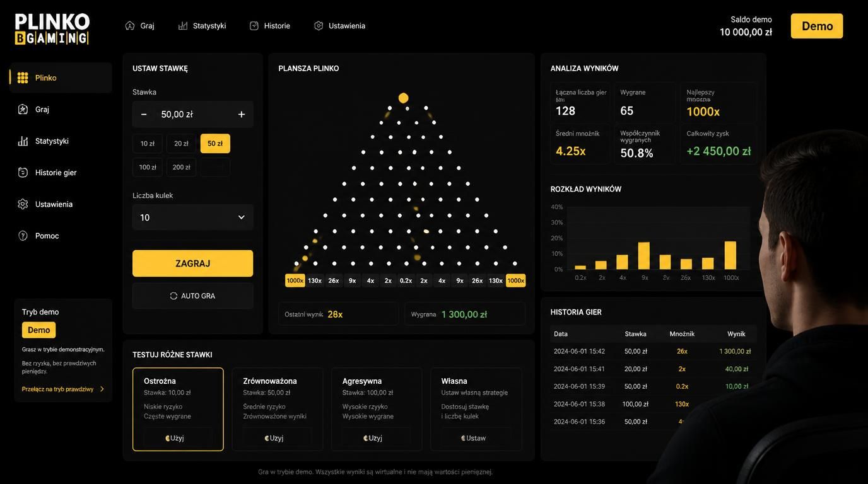
Task: Click the chevron next to Przełącz na tryb prawdziwy
Action: (x=102, y=389)
